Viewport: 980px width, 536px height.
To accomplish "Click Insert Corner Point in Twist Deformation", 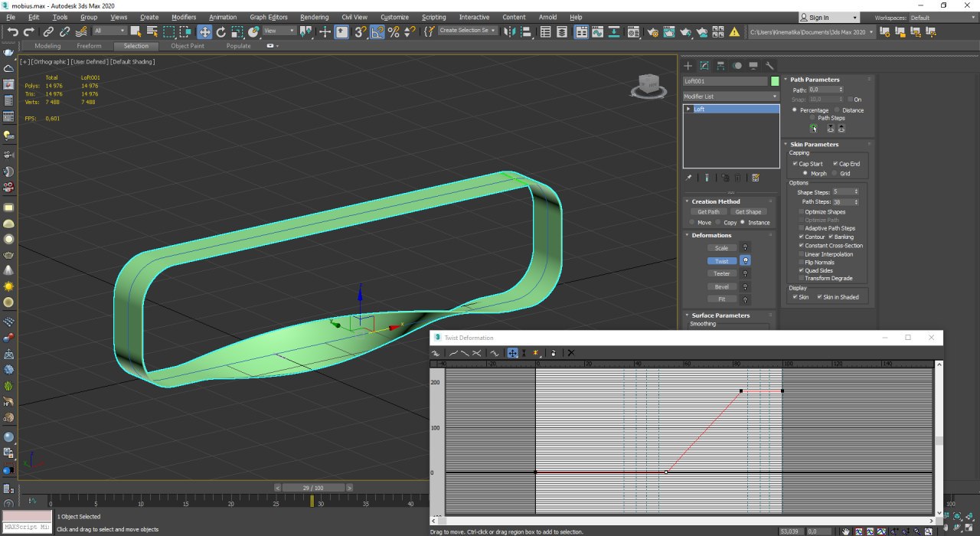I will click(536, 353).
